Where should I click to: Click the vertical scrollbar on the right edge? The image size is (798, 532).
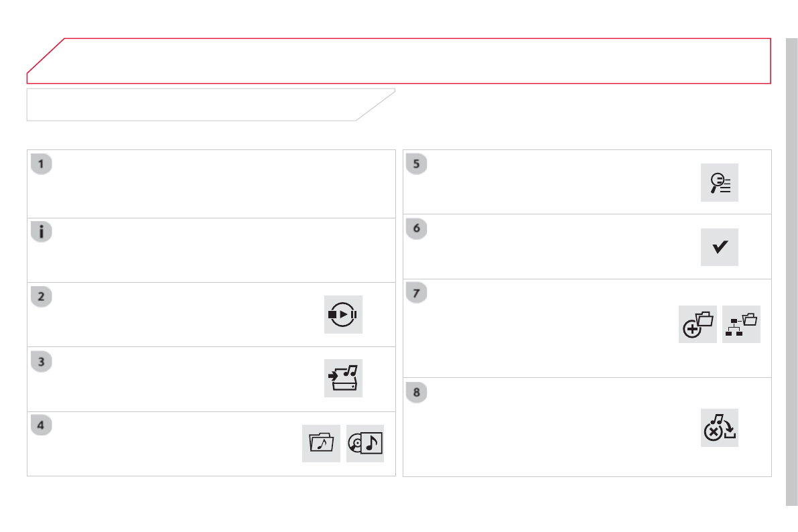(x=791, y=268)
